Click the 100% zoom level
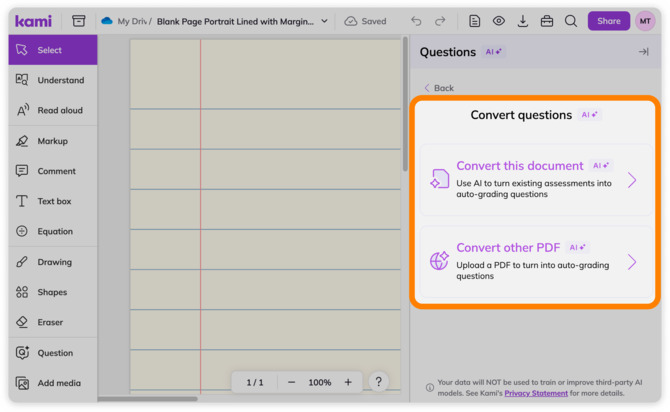The height and width of the screenshot is (412, 670). 320,382
